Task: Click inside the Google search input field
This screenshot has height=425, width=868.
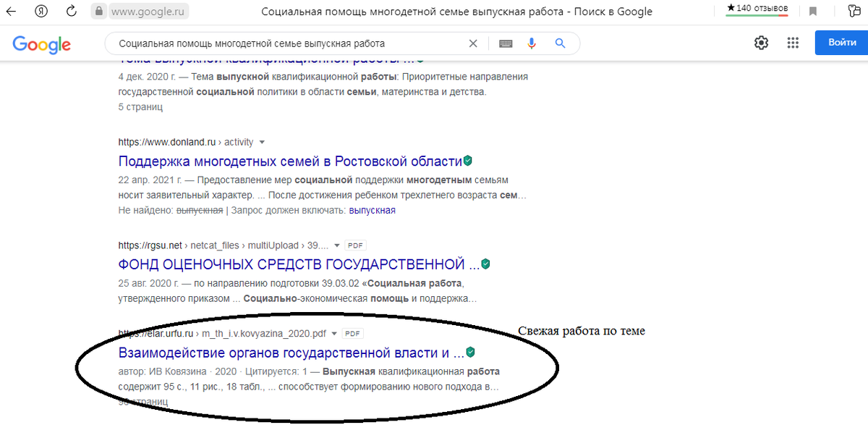Action: coord(289,43)
